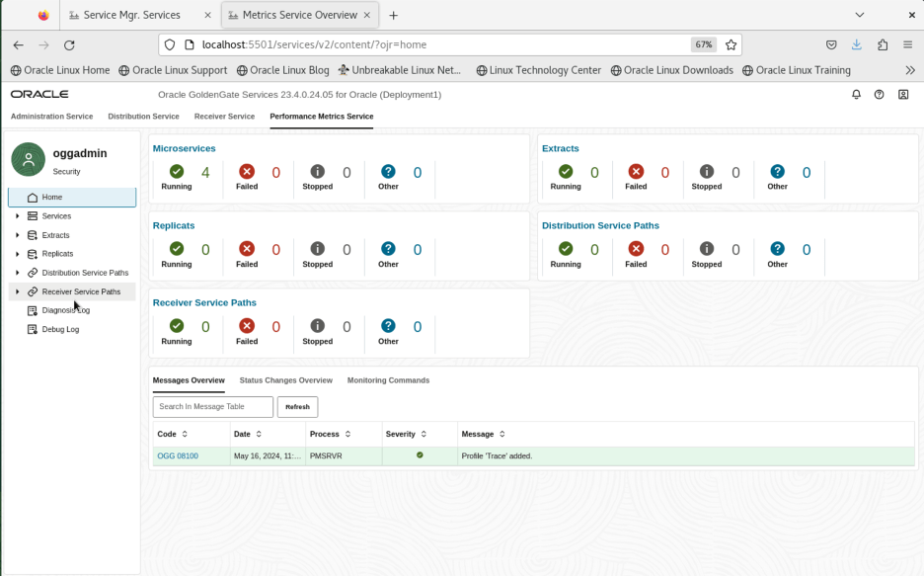Expand the Replicats tree node
The height and width of the screenshot is (577, 924).
pyautogui.click(x=17, y=254)
